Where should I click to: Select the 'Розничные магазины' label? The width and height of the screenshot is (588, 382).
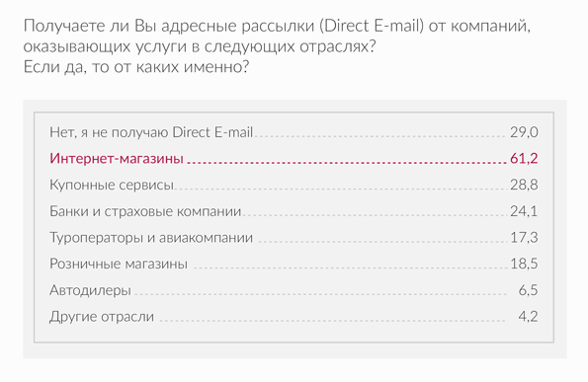119,264
